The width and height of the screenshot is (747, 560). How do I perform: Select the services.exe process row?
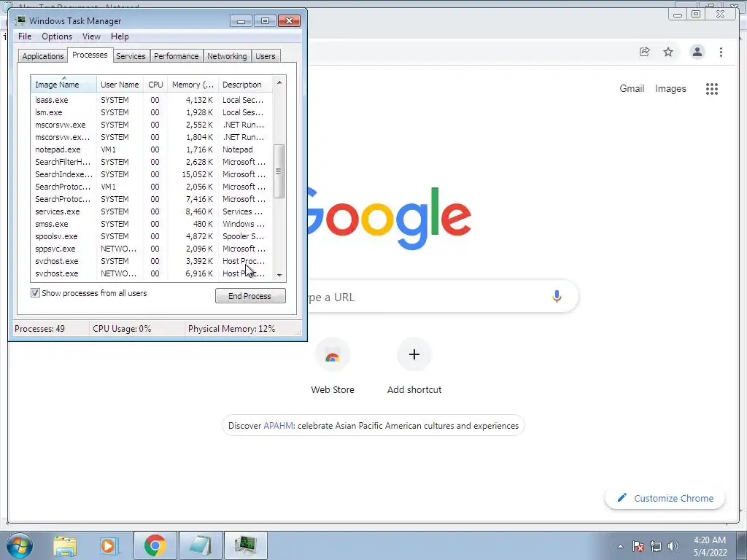tap(152, 211)
